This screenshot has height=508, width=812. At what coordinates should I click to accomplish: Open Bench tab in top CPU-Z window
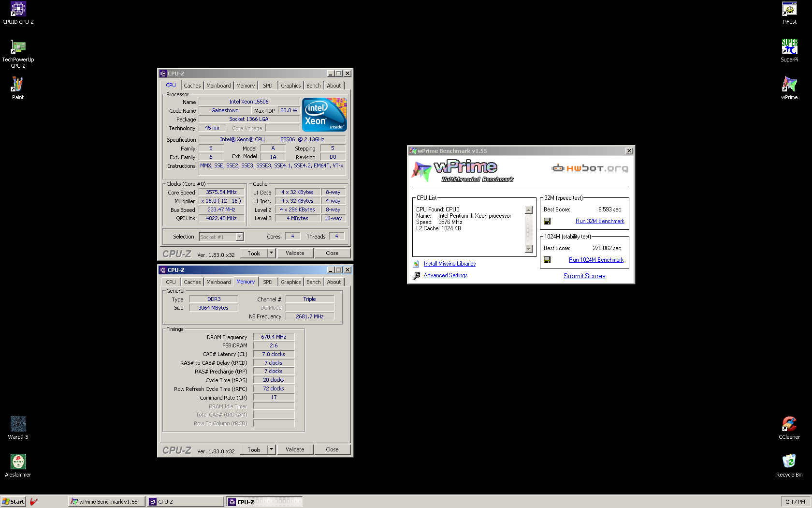(x=314, y=86)
